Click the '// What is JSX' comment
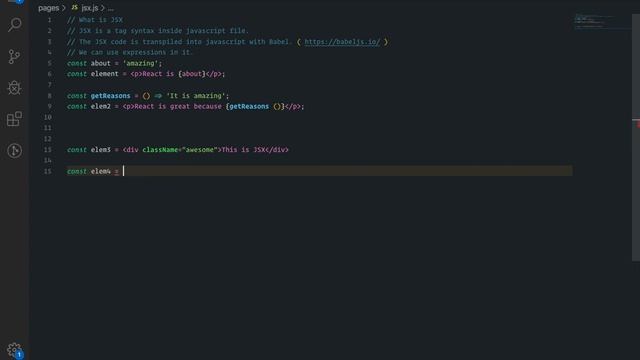This screenshot has width=640, height=360. click(x=95, y=20)
